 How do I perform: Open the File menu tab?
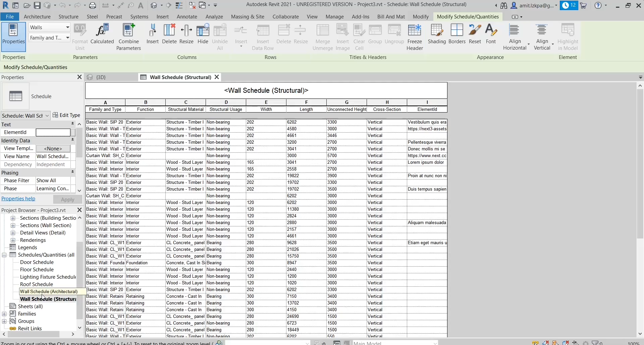click(10, 17)
